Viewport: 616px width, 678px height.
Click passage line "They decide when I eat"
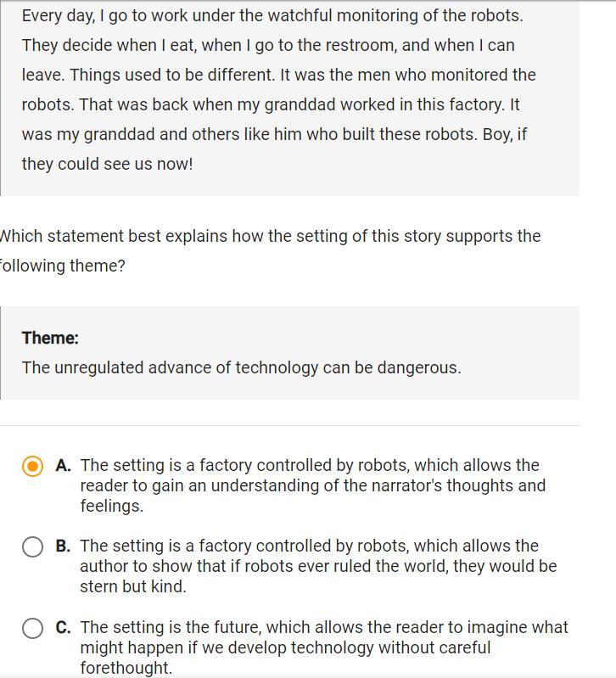tap(268, 45)
